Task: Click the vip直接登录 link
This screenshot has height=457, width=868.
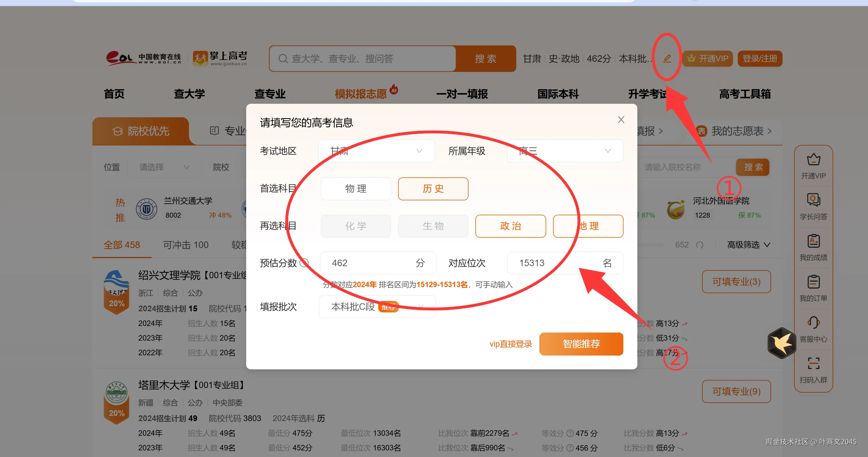Action: 510,344
